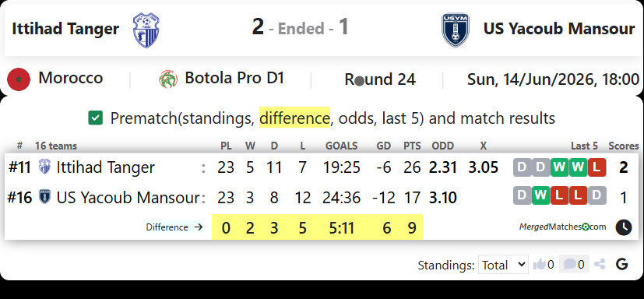Click the Google G icon
Image resolution: width=644 pixels, height=299 pixels.
[x=622, y=264]
